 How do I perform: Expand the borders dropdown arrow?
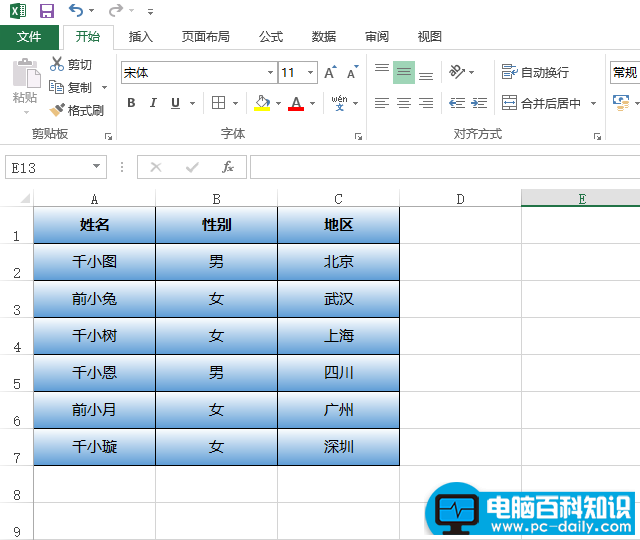coord(236,103)
